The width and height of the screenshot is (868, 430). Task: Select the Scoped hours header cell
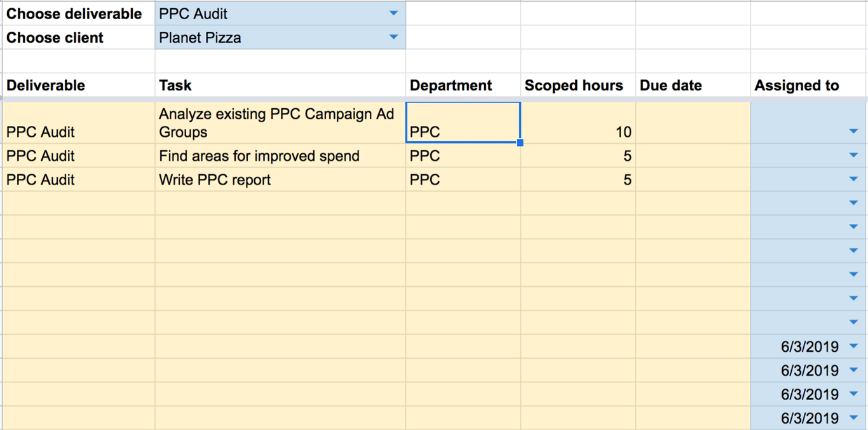[x=577, y=86]
